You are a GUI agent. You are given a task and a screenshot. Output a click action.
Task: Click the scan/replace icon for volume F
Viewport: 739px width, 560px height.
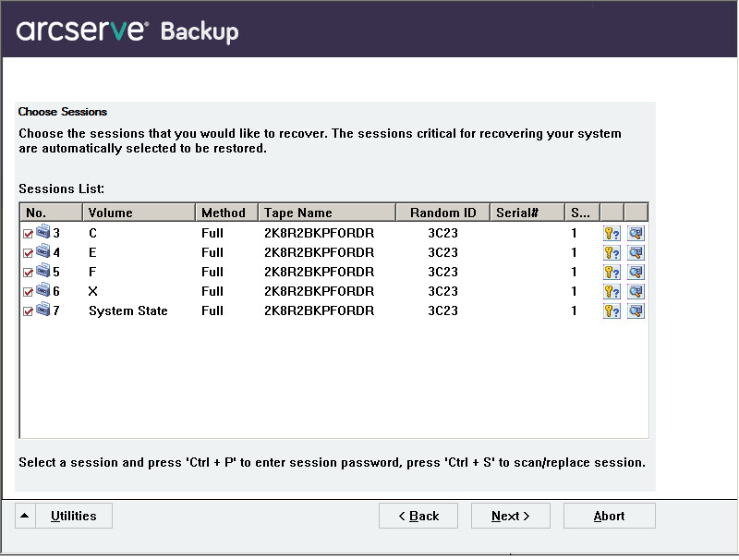(636, 272)
